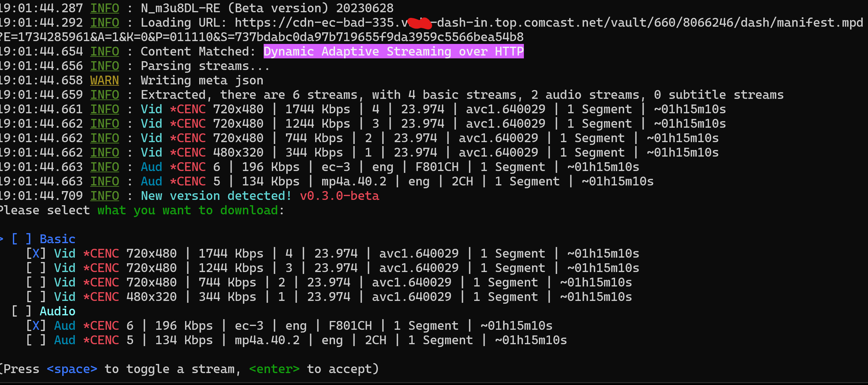Check the 1244 Kbps video stream checkbox

click(36, 268)
